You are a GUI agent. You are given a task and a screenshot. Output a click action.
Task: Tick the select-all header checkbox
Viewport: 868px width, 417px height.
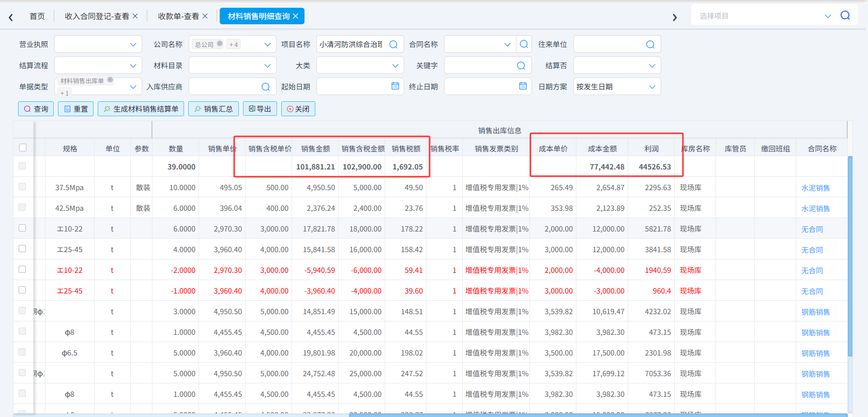click(x=23, y=148)
